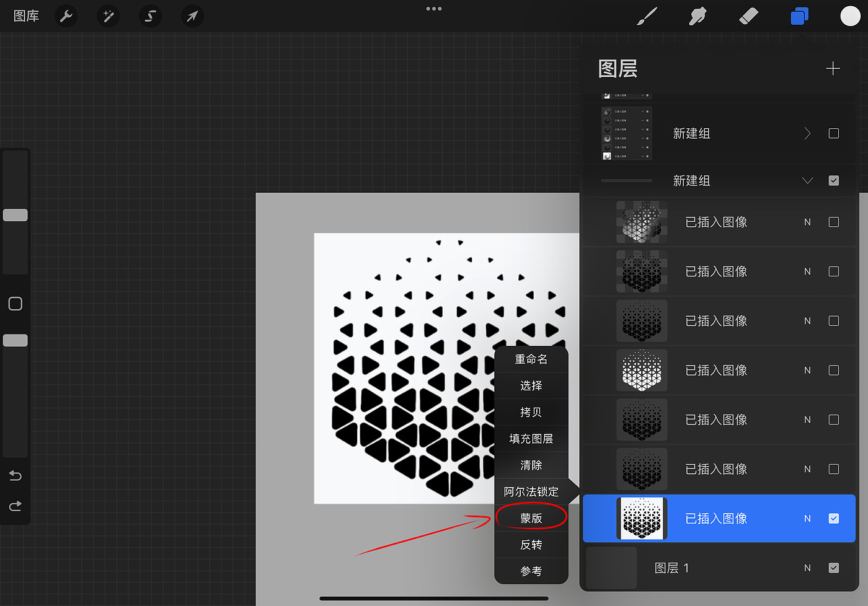This screenshot has width=868, height=606.
Task: Select the Eraser tool
Action: 748,16
